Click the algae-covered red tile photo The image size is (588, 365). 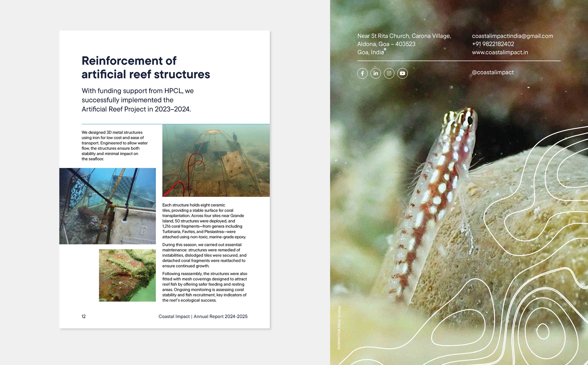127,275
